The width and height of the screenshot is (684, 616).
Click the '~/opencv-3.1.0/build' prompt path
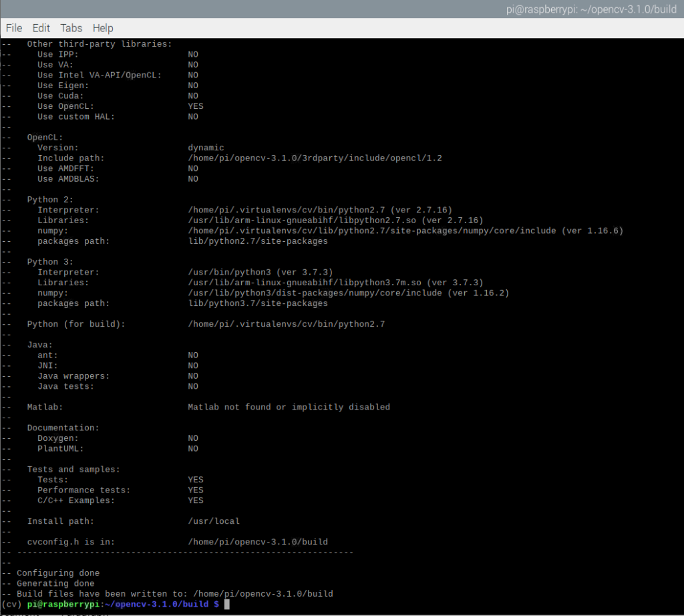pos(156,605)
